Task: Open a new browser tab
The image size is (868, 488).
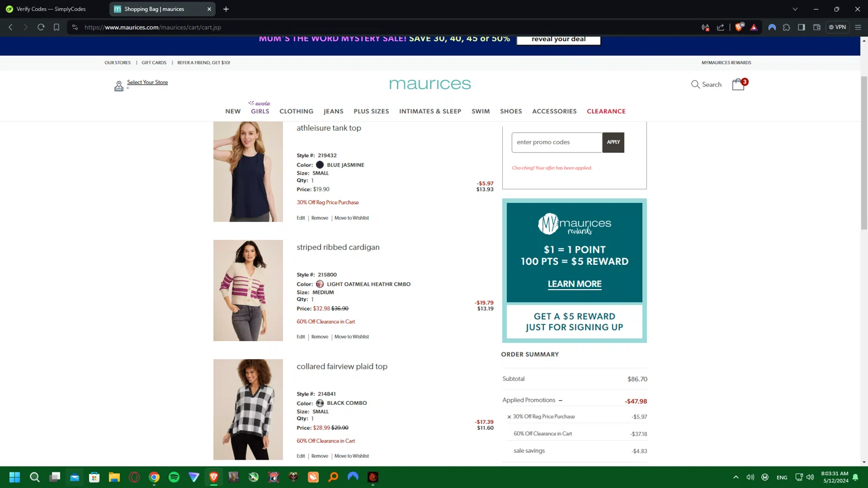Action: [x=226, y=9]
